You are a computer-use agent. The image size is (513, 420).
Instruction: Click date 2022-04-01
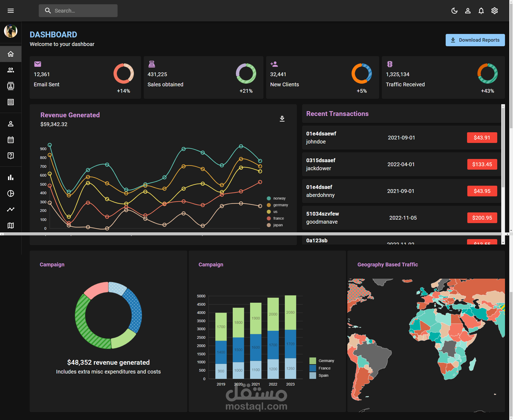(401, 164)
